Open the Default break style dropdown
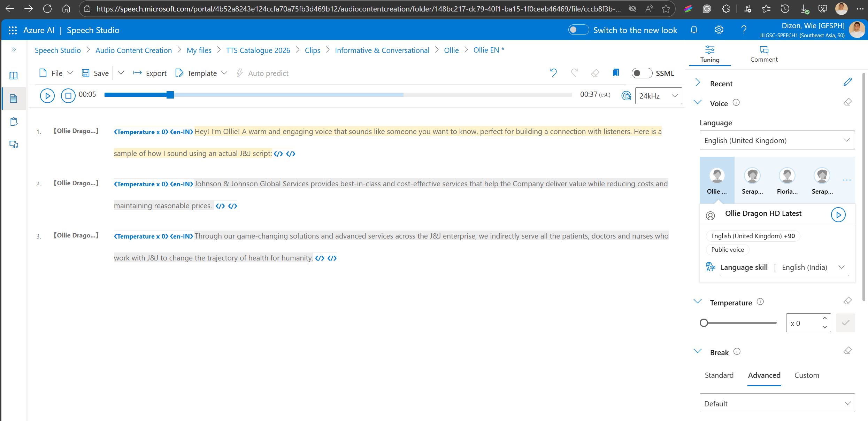The image size is (868, 421). pyautogui.click(x=776, y=403)
